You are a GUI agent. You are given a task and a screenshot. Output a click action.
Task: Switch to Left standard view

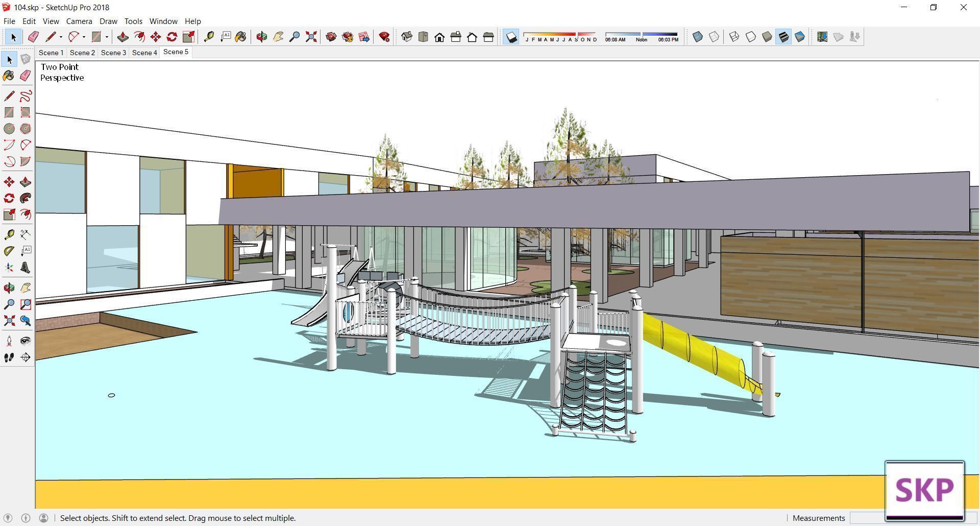point(488,37)
